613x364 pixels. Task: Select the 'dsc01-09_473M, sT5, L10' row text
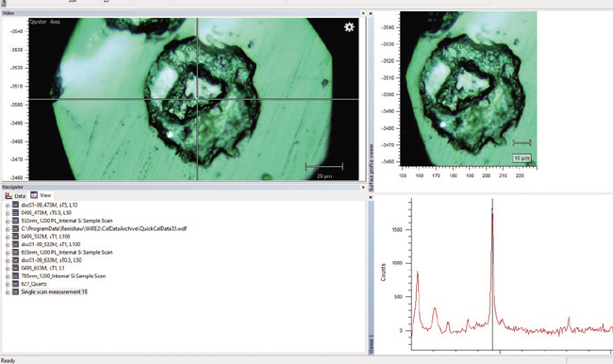click(x=49, y=205)
